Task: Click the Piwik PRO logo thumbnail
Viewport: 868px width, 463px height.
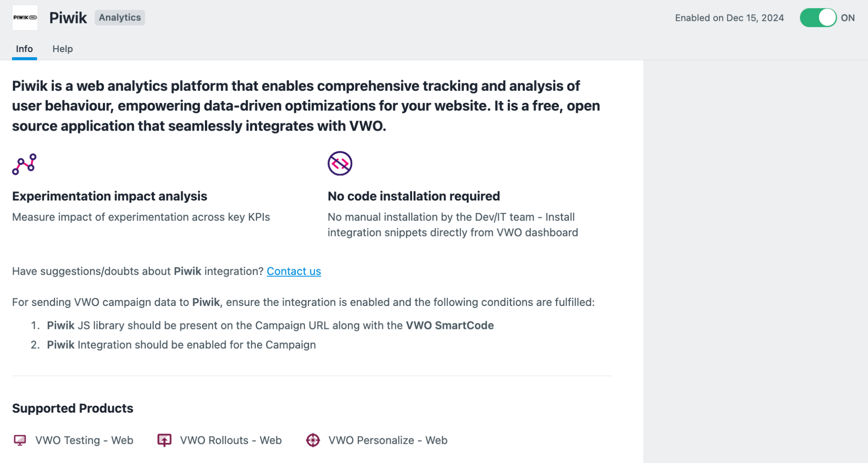Action: [25, 18]
